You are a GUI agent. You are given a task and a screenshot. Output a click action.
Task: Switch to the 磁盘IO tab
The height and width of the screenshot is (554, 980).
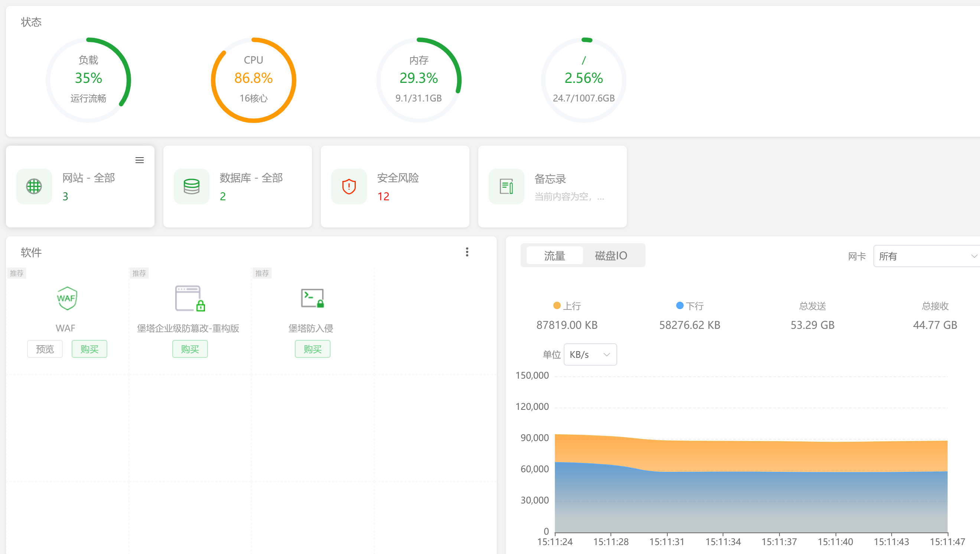pos(611,256)
